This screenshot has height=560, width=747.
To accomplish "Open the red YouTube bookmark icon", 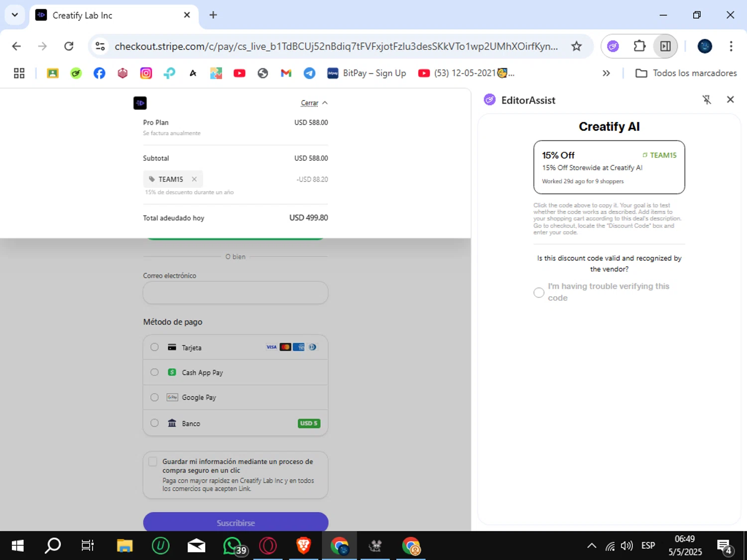I will coord(240,73).
